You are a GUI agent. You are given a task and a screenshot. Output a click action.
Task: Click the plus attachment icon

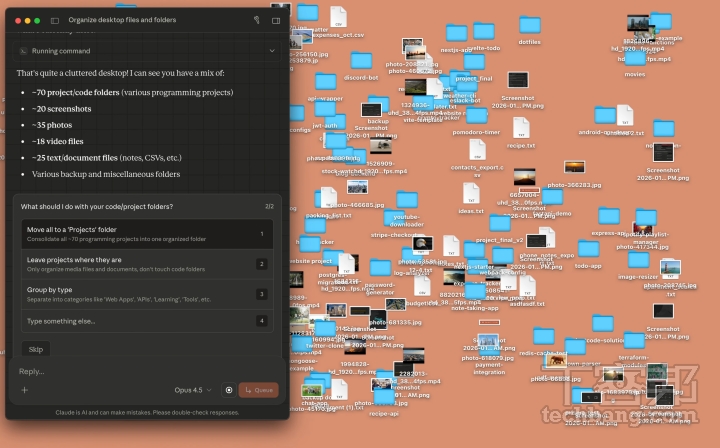[x=25, y=390]
